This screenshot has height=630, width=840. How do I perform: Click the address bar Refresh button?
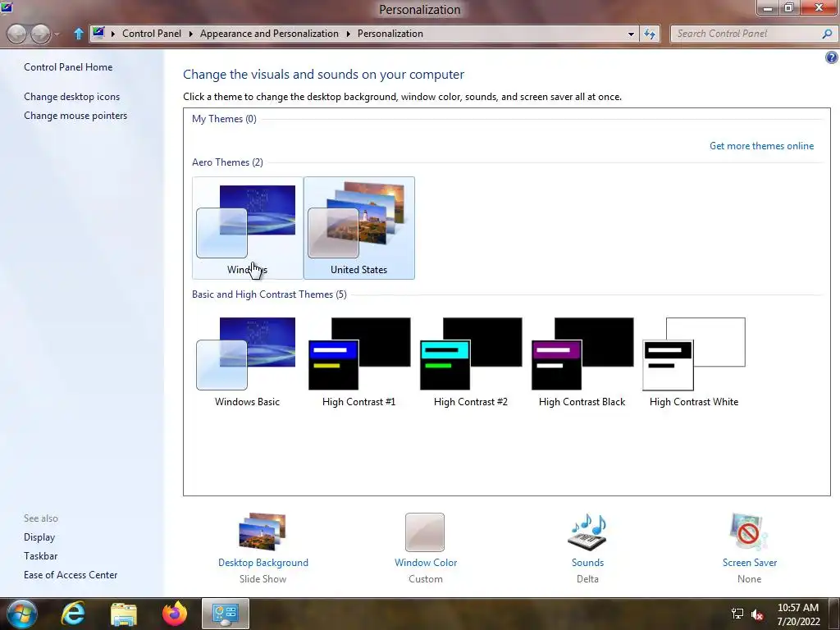click(x=650, y=34)
